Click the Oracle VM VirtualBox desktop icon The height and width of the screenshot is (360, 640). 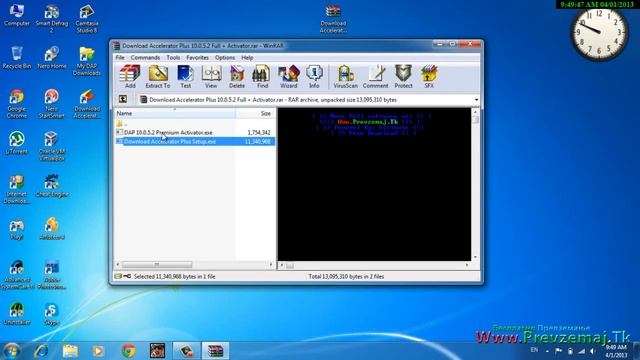pos(52,146)
